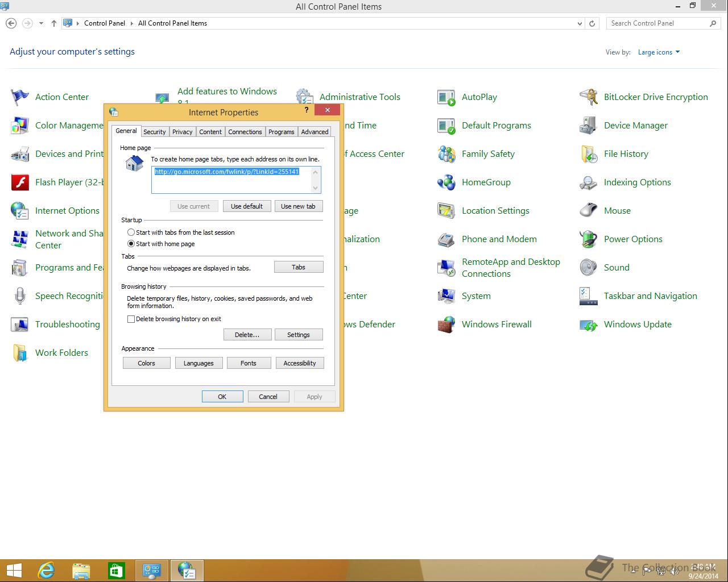This screenshot has width=728, height=582.
Task: Open the Windows Start button
Action: [14, 570]
